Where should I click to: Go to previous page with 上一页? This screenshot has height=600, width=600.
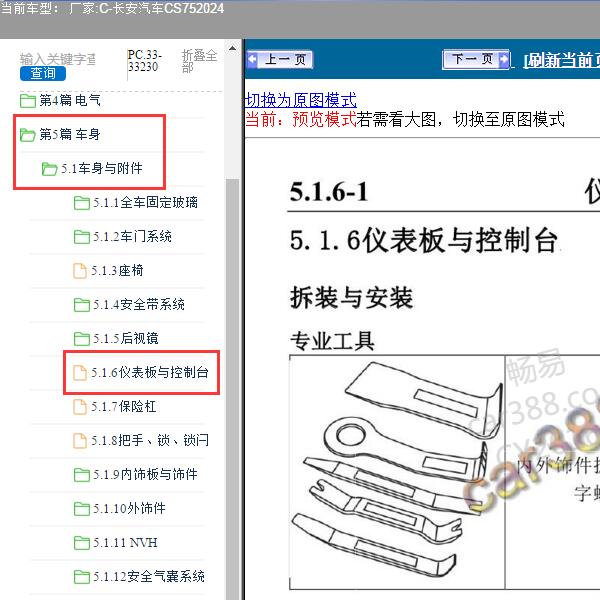click(280, 59)
